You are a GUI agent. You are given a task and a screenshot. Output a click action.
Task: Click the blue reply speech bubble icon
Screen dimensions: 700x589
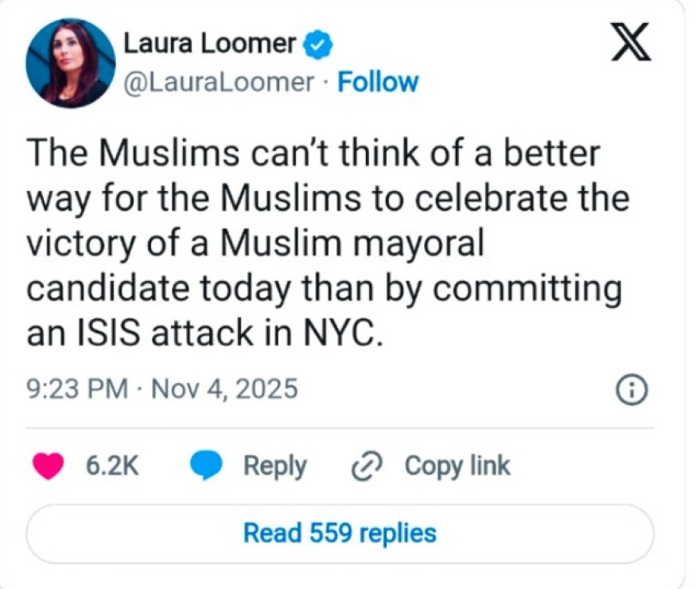point(206,466)
